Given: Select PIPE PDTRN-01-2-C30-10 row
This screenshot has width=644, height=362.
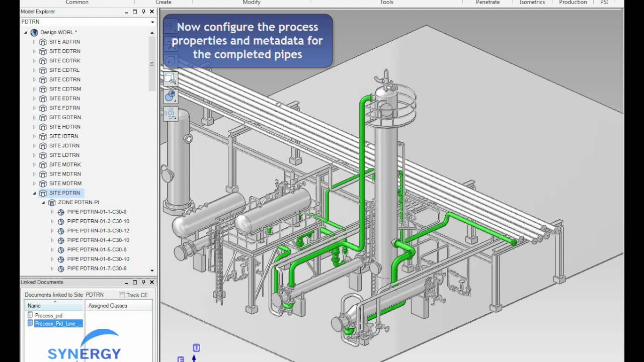Looking at the screenshot, I should coord(98,221).
